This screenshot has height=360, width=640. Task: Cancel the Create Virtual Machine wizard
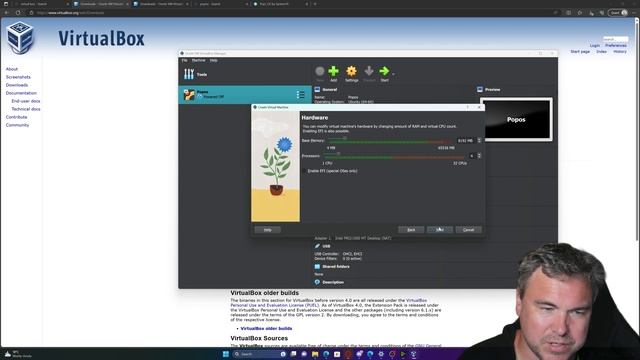pos(469,230)
